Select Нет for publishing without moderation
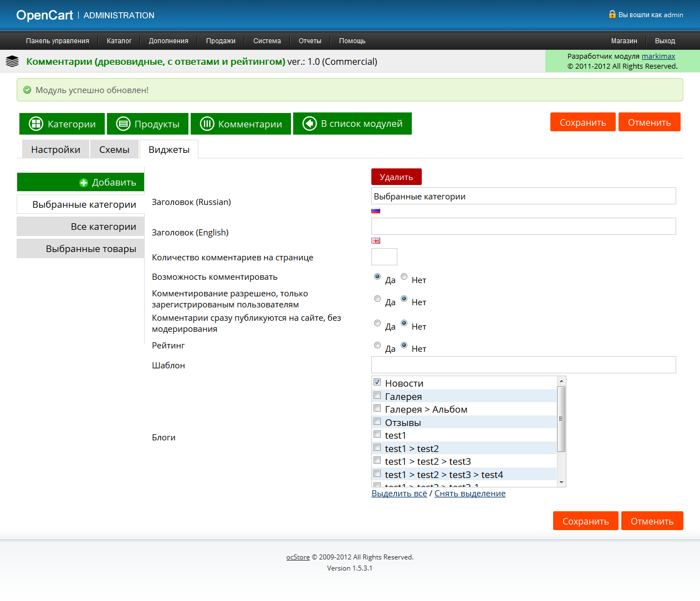Image resolution: width=700 pixels, height=601 pixels. [x=404, y=323]
